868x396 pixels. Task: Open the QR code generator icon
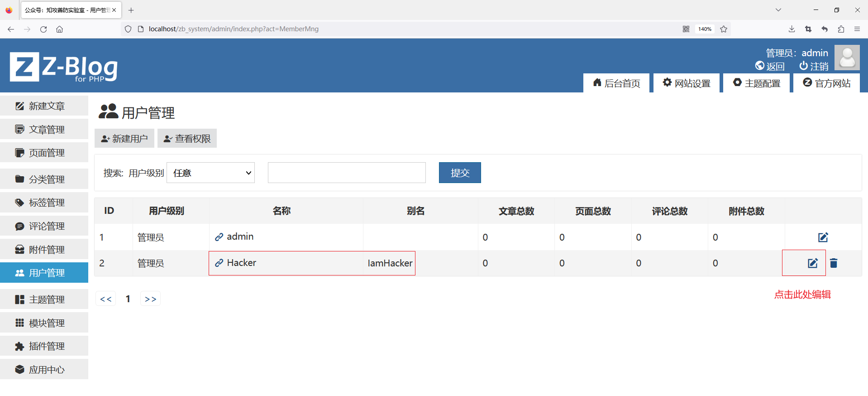[x=686, y=29]
